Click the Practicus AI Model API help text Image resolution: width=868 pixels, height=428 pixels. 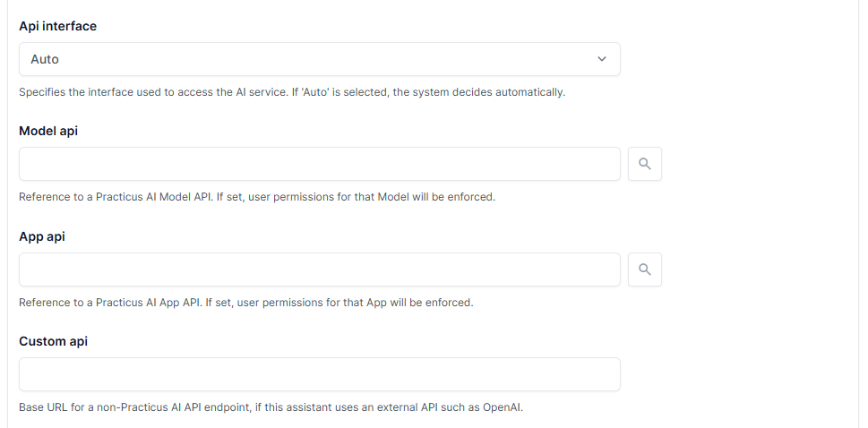click(256, 197)
